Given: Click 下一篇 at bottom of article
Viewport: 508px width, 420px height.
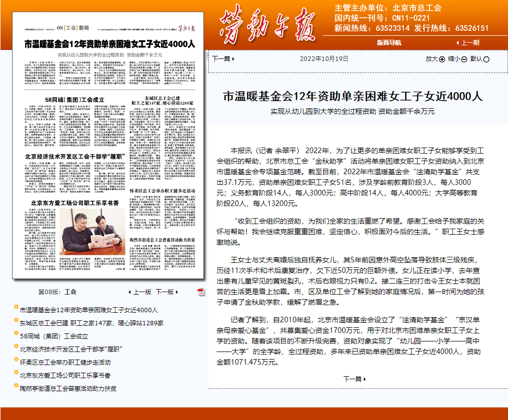Looking at the screenshot, I should [354, 379].
